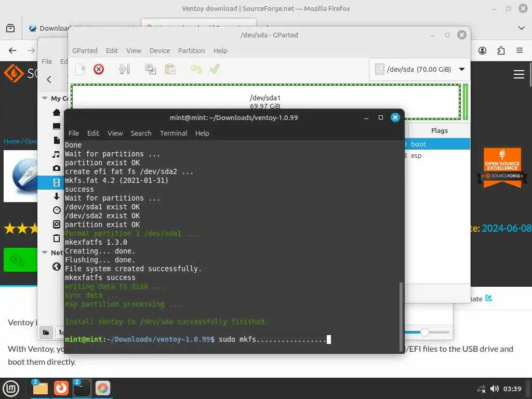
Task: Open Videos in file manager sidebar
Action: tap(57, 182)
